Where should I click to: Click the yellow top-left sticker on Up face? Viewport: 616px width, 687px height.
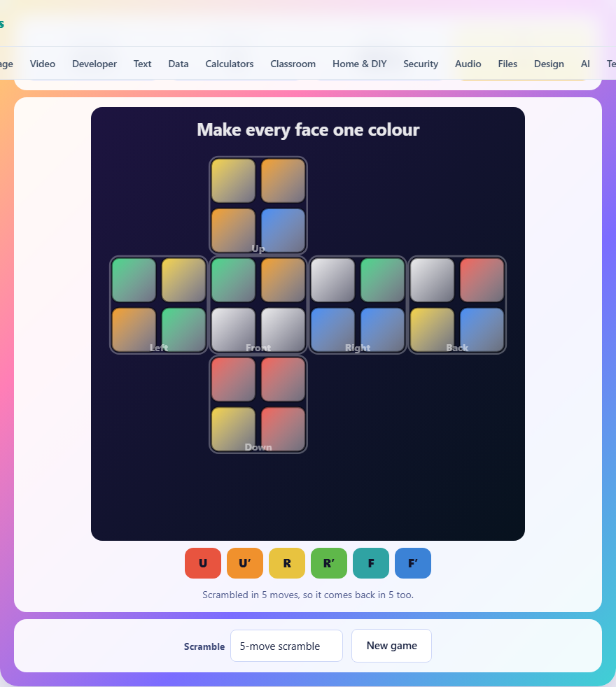tap(233, 180)
